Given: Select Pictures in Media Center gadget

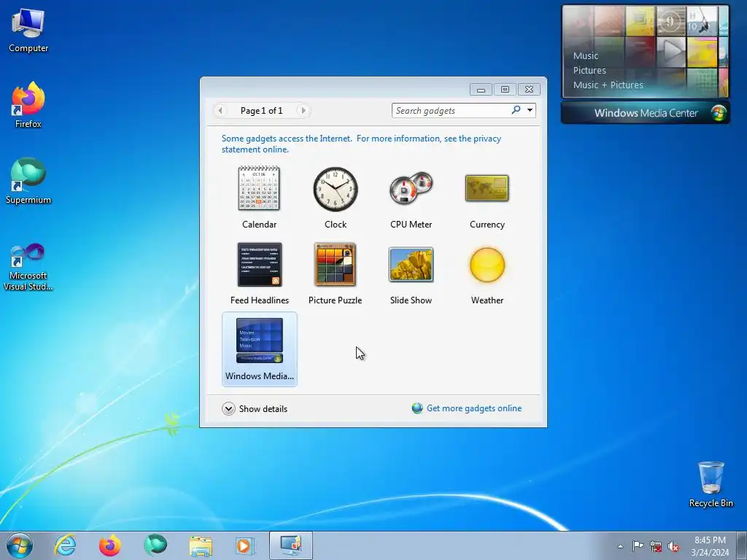Looking at the screenshot, I should (x=589, y=71).
